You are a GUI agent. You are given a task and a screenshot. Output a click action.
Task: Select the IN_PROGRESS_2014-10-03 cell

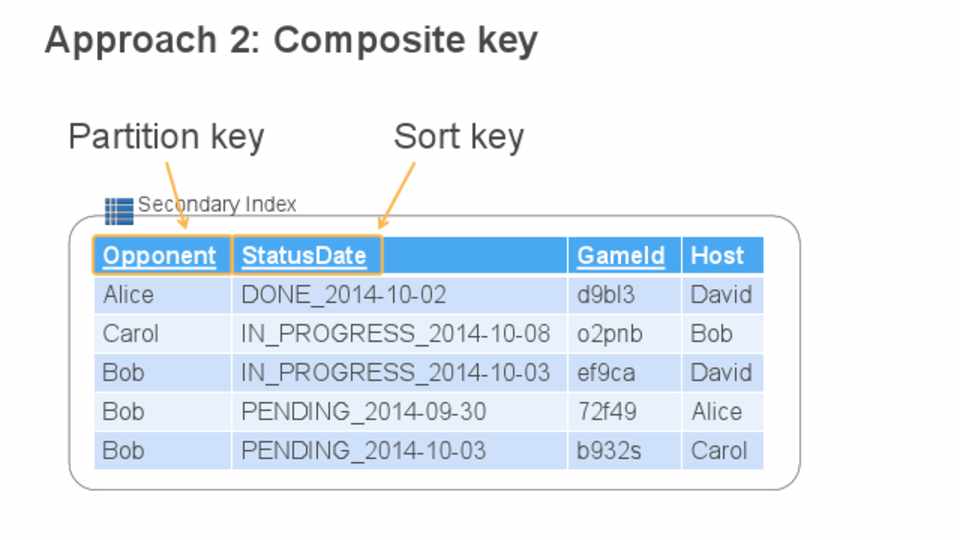click(395, 373)
